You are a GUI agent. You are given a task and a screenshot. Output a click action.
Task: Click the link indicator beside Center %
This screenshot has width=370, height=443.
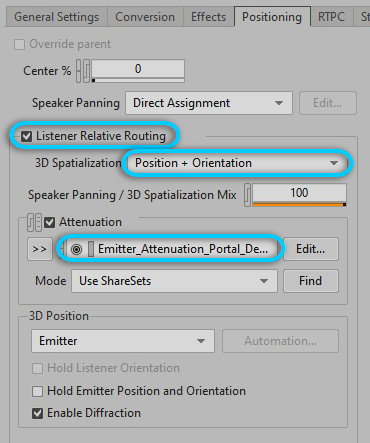[x=83, y=71]
